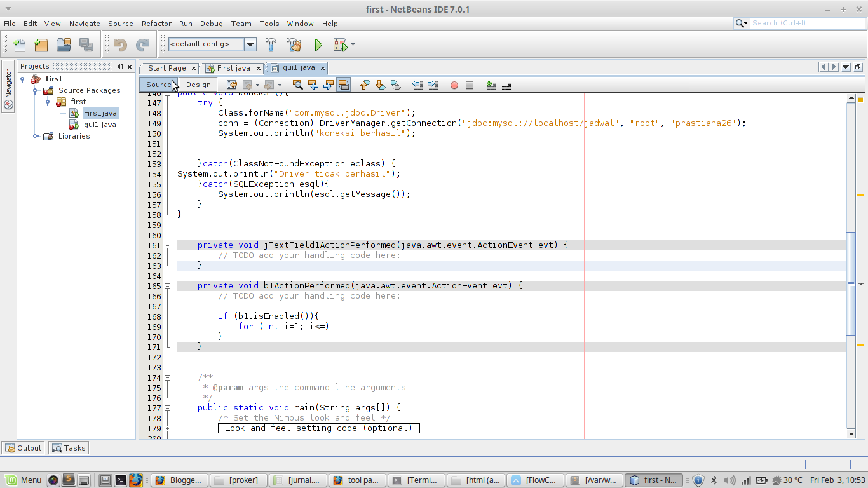Toggle the Tasks window button

click(68, 448)
